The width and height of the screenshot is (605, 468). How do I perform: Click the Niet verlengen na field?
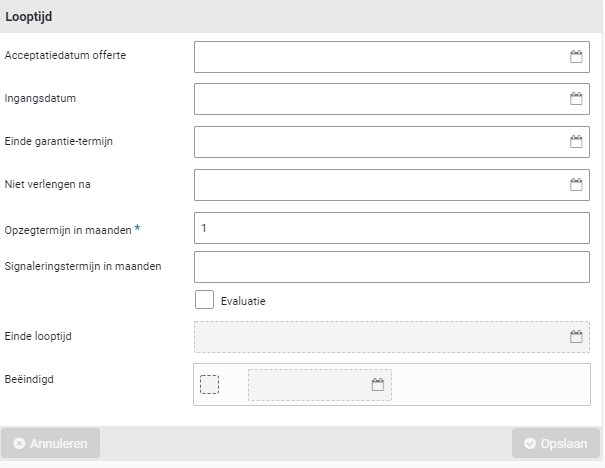[x=380, y=184]
